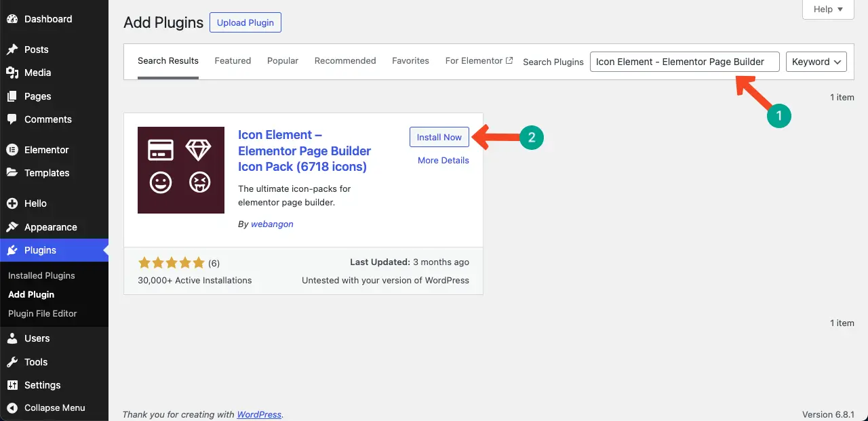Switch to Popular tab

[283, 61]
